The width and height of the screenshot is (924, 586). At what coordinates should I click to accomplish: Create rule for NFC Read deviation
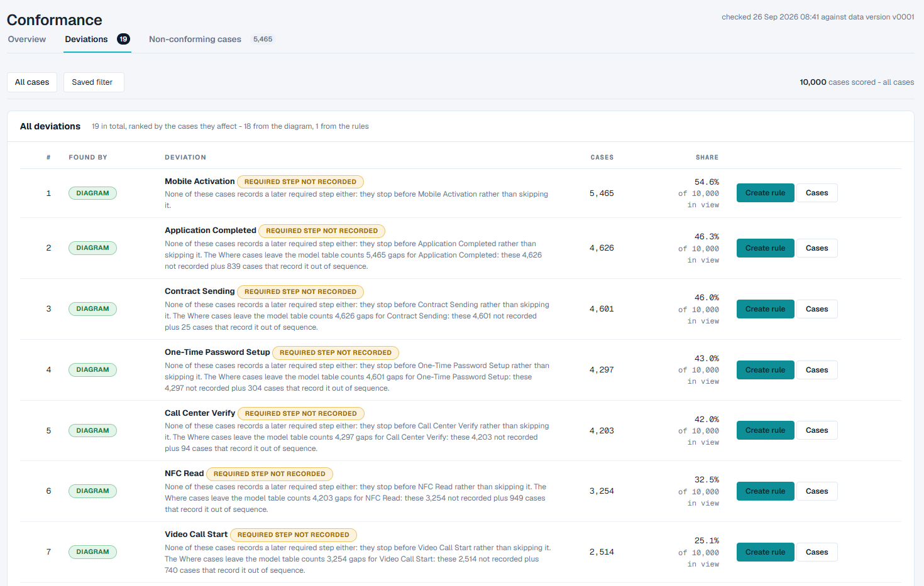point(765,491)
